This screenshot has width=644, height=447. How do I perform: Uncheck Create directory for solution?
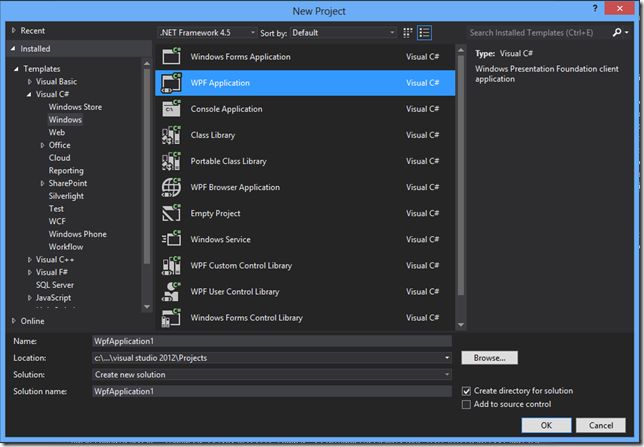click(466, 391)
